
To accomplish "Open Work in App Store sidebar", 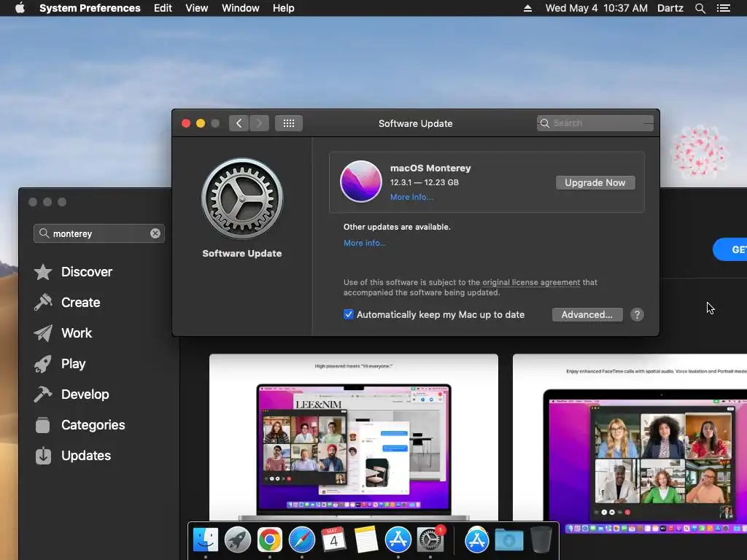I will tap(63, 332).
